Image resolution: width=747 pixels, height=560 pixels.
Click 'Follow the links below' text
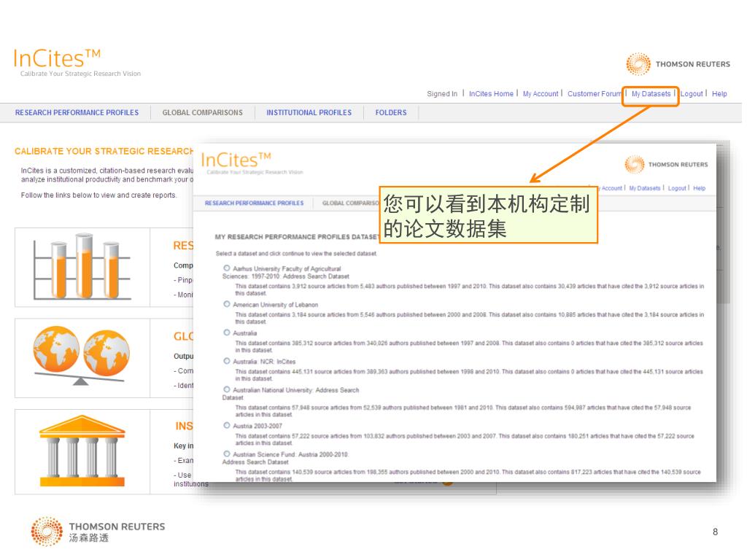click(98, 195)
